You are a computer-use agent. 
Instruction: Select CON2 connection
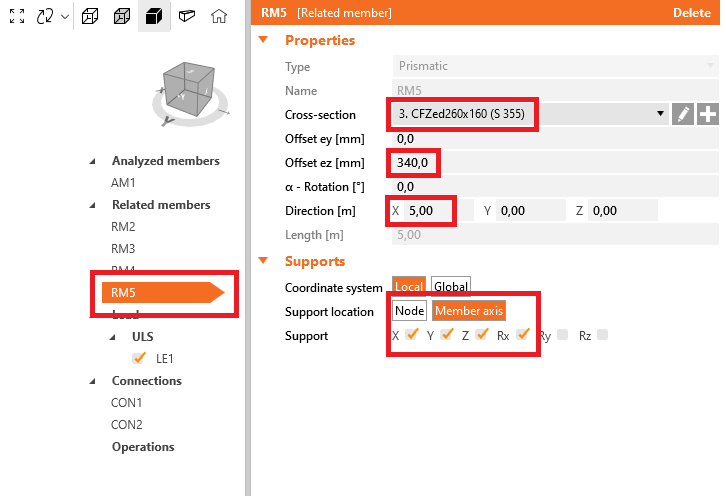(x=126, y=425)
